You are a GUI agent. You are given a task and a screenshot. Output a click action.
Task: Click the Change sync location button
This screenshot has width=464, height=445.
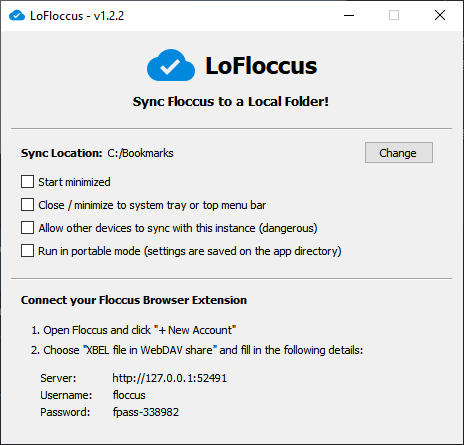tap(399, 153)
